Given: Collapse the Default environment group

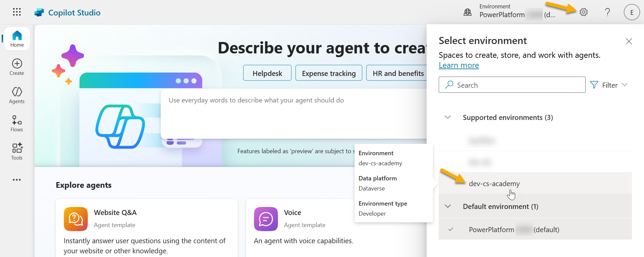Looking at the screenshot, I should coord(448,206).
